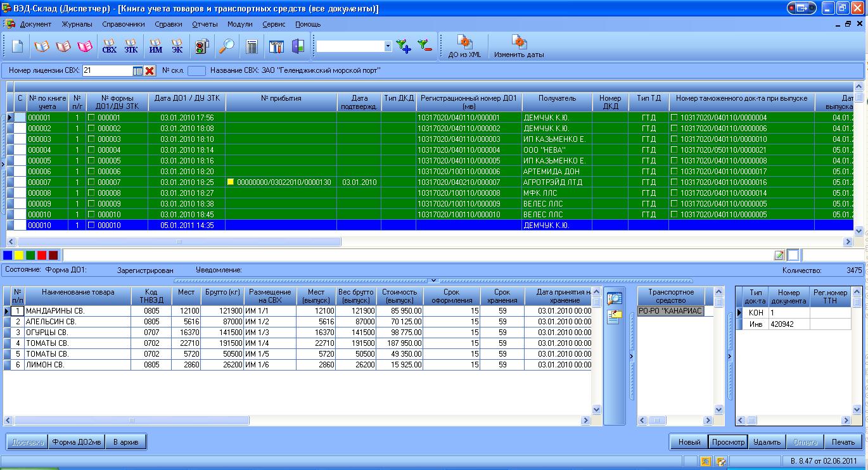Open the ИМ journal toolbar icon

click(x=155, y=46)
